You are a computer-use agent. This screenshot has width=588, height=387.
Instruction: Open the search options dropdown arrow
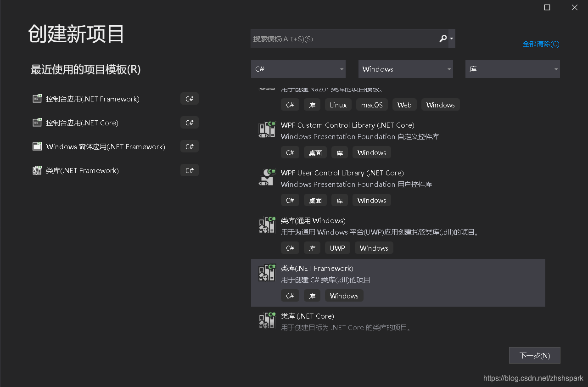[x=452, y=39]
